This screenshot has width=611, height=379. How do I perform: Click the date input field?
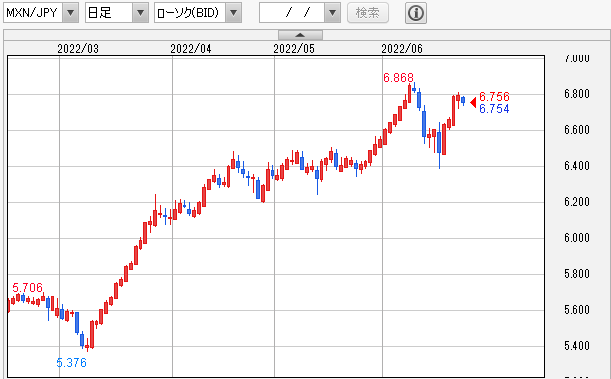click(x=292, y=13)
